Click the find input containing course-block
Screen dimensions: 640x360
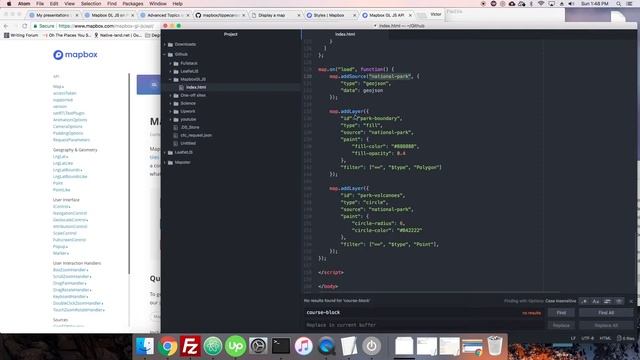click(423, 313)
